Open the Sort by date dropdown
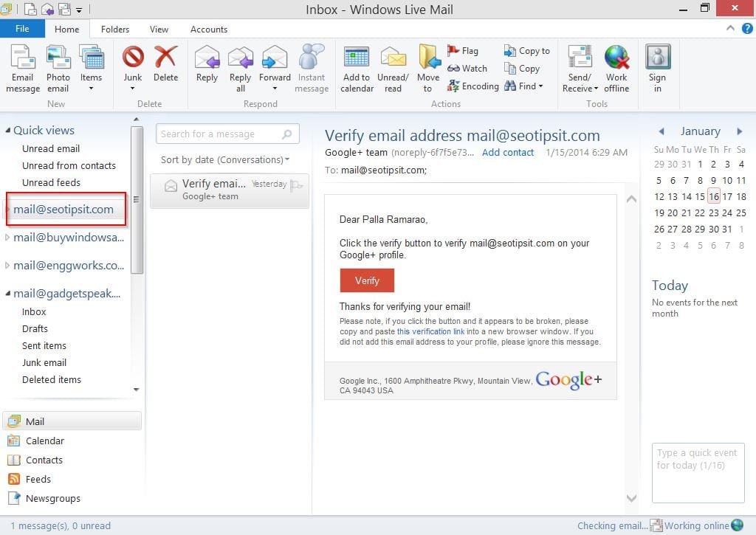 [225, 160]
